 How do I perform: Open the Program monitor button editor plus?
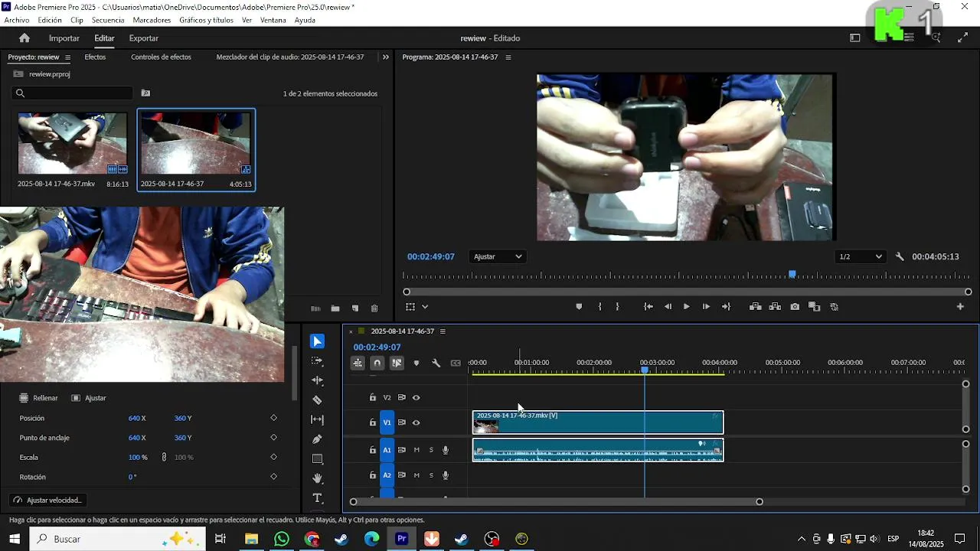click(960, 307)
